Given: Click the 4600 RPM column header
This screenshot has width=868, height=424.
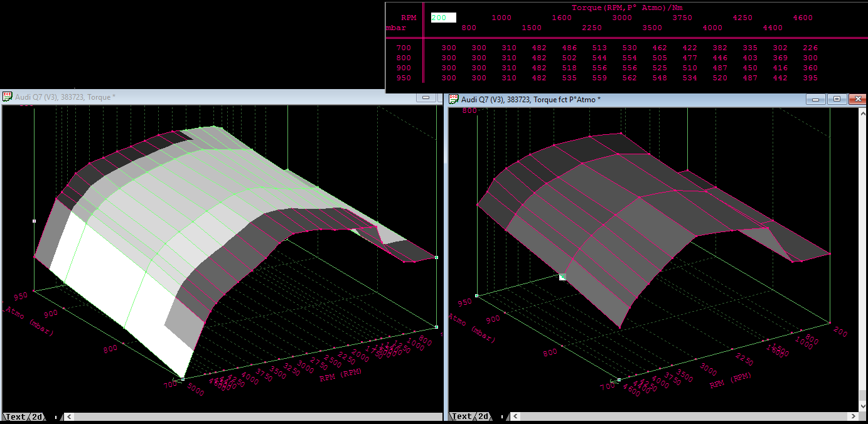Looking at the screenshot, I should (803, 18).
